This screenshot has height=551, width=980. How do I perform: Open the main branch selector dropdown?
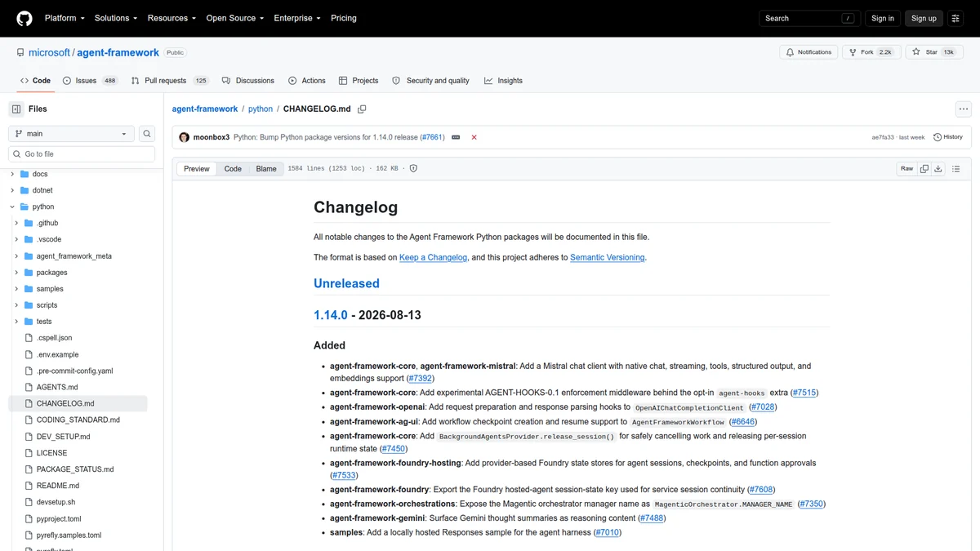click(x=71, y=134)
